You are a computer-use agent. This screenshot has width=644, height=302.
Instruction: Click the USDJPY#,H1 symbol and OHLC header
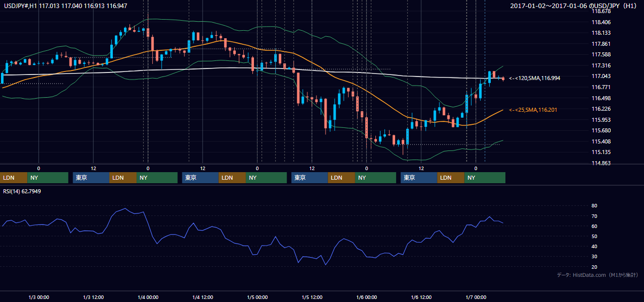click(x=66, y=5)
